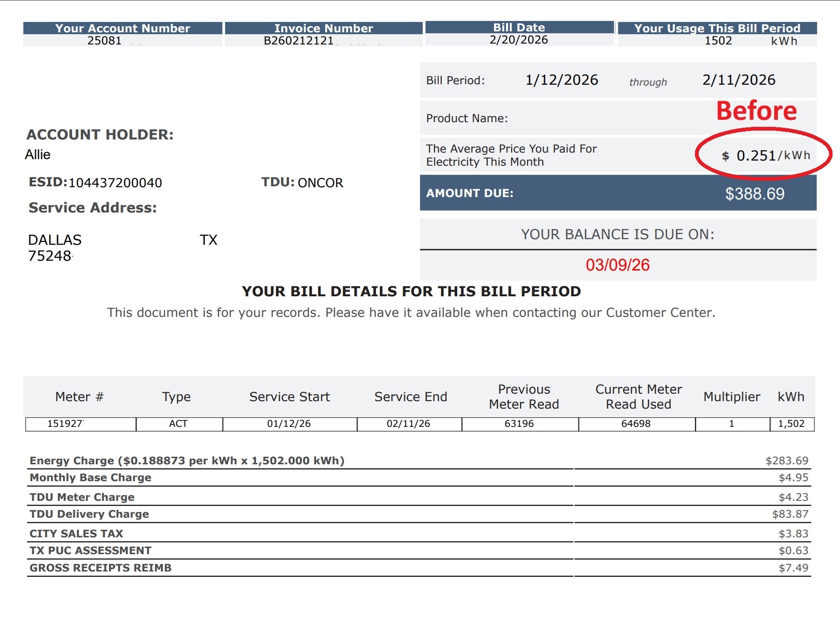The height and width of the screenshot is (630, 840).
Task: Click the current meter read 64698
Action: (636, 424)
